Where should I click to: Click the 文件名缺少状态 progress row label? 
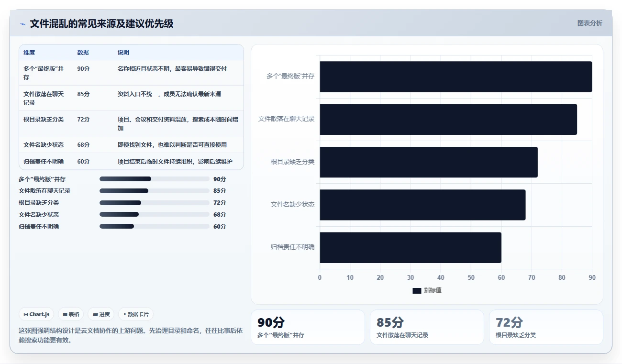point(39,215)
